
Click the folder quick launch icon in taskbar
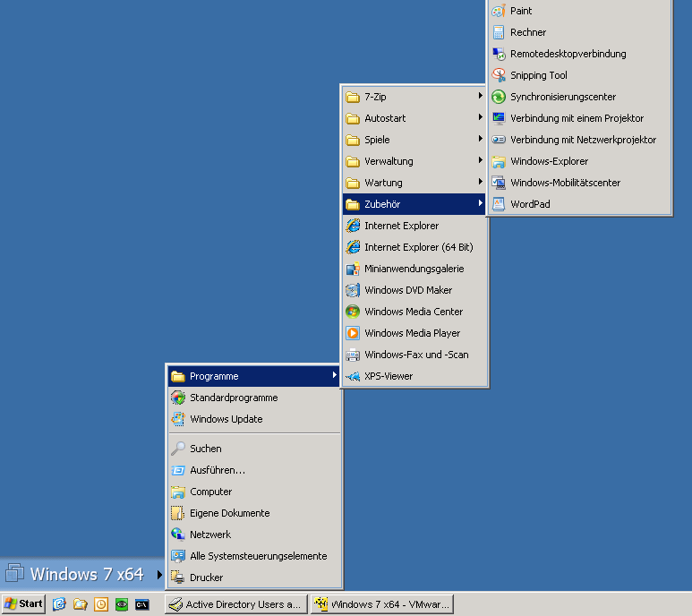pos(80,604)
